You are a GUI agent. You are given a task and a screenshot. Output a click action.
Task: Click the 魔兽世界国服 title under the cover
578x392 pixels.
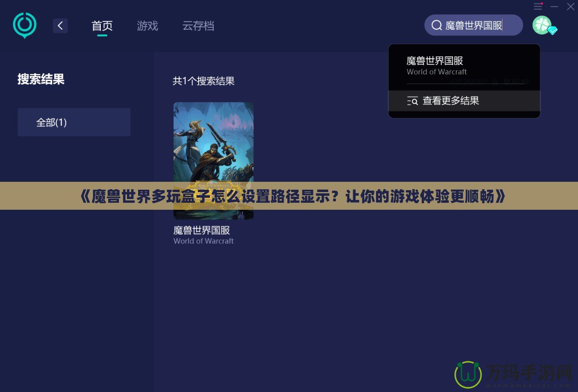coord(202,230)
